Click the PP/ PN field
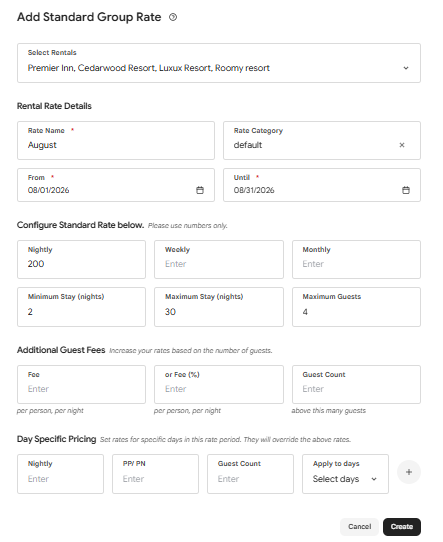The width and height of the screenshot is (443, 542). pyautogui.click(x=155, y=474)
